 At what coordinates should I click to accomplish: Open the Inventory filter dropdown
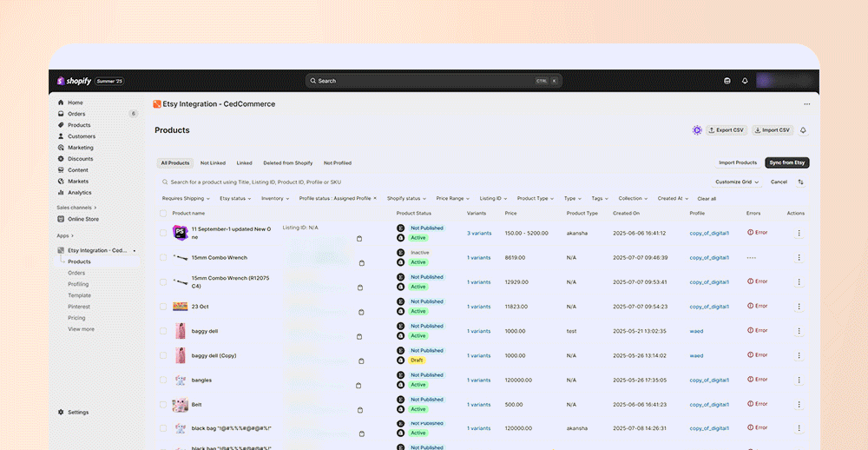(274, 198)
